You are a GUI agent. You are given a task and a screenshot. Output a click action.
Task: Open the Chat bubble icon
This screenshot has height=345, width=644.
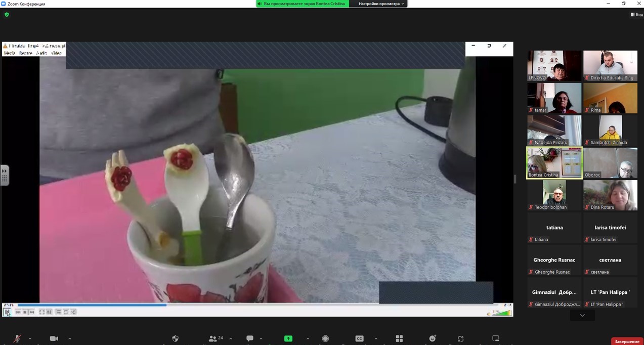[x=250, y=338]
